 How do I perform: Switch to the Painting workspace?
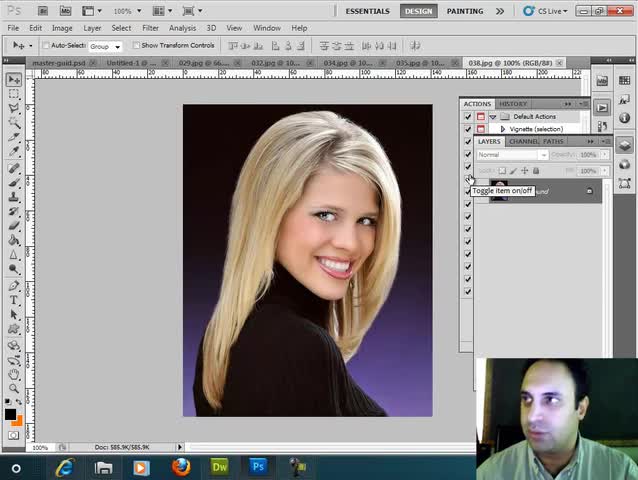(x=465, y=11)
